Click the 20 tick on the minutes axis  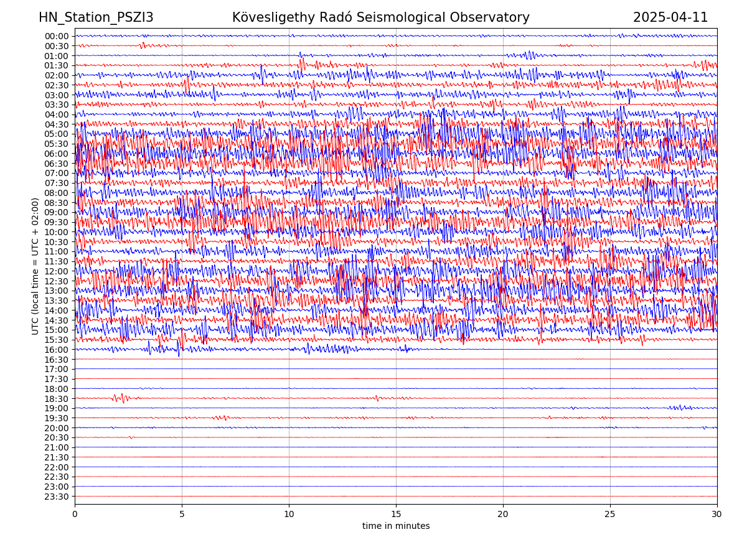[x=503, y=515]
